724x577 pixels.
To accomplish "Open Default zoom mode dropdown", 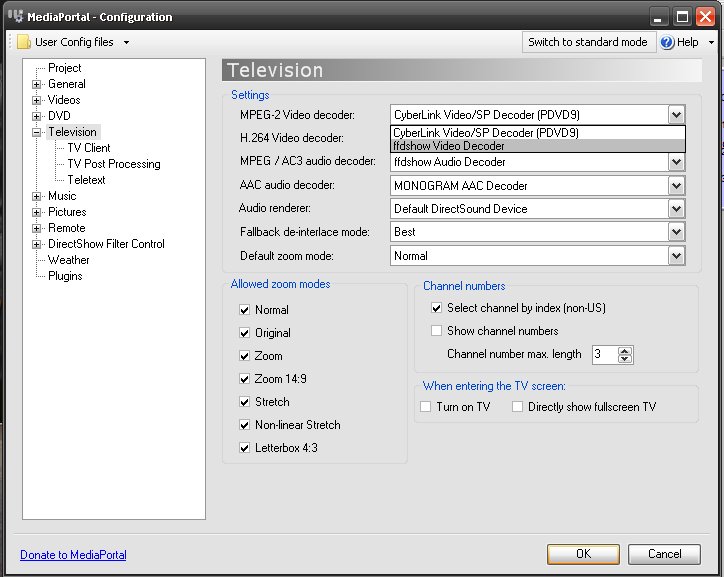I will pyautogui.click(x=676, y=256).
